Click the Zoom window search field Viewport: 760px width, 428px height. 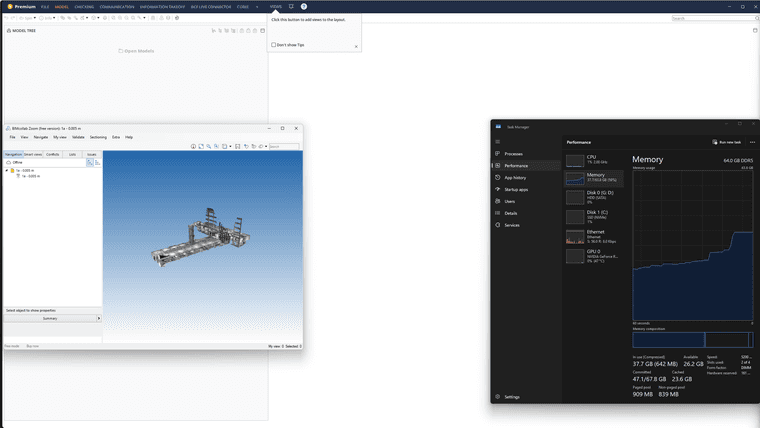click(284, 146)
